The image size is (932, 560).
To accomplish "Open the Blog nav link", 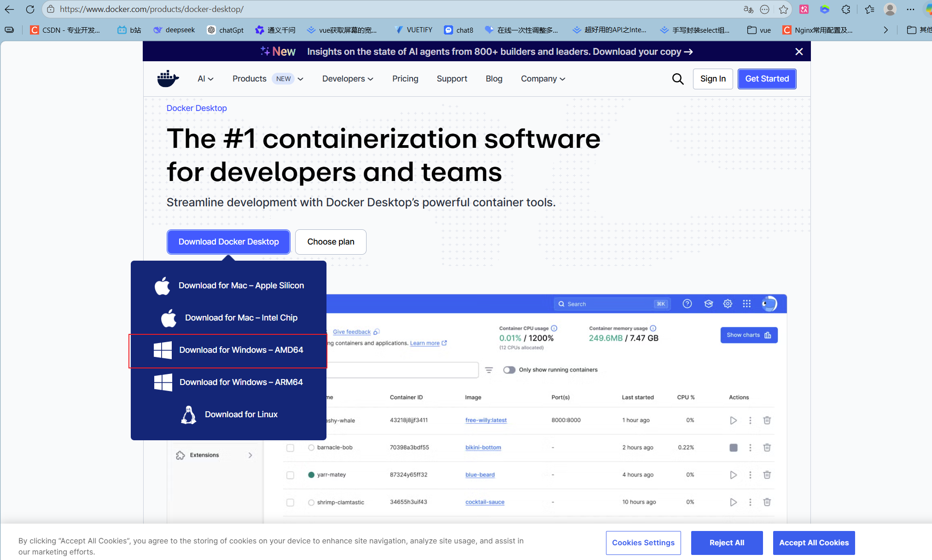I will [x=494, y=79].
